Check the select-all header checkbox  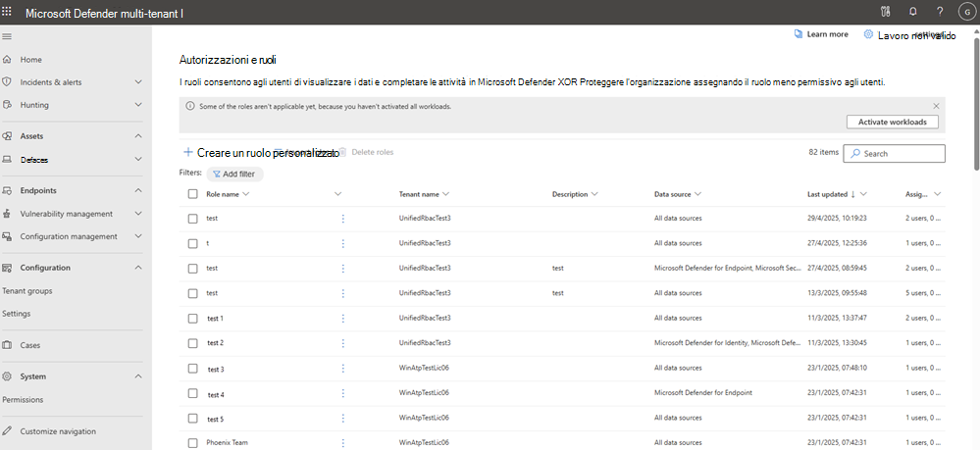click(x=192, y=194)
